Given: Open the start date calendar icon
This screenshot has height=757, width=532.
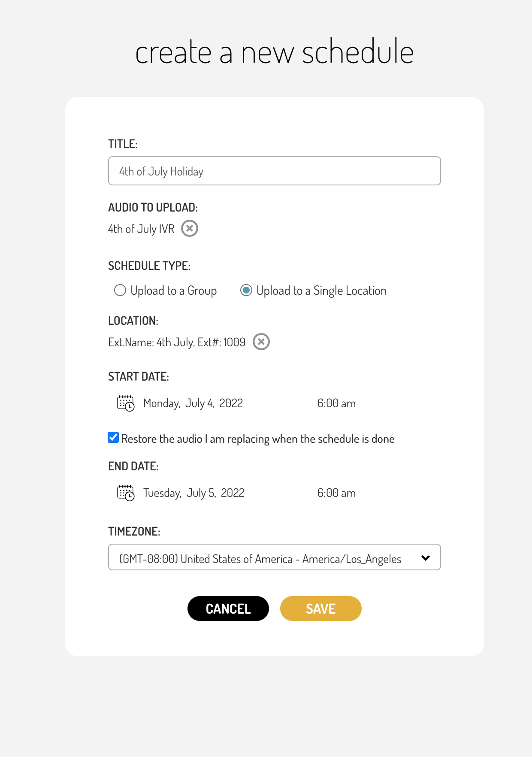Looking at the screenshot, I should point(126,403).
